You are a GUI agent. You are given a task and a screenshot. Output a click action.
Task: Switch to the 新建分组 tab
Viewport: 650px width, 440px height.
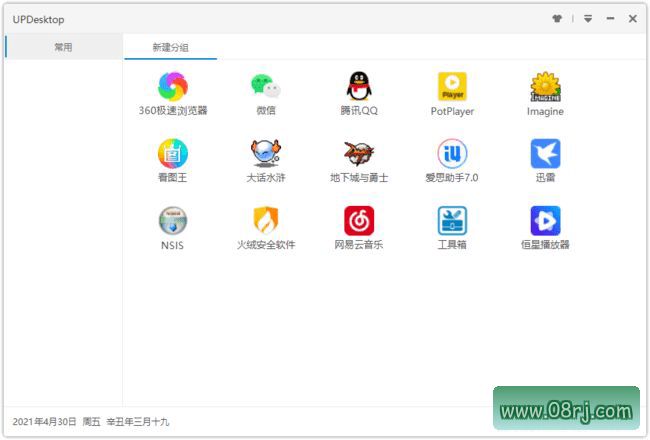(x=170, y=47)
